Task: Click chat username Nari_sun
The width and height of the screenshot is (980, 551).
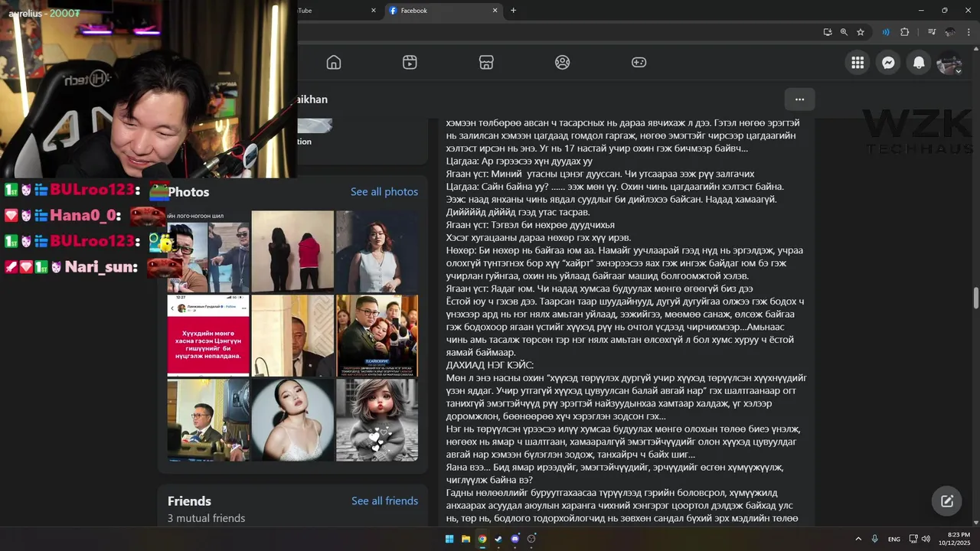Action: (x=101, y=267)
